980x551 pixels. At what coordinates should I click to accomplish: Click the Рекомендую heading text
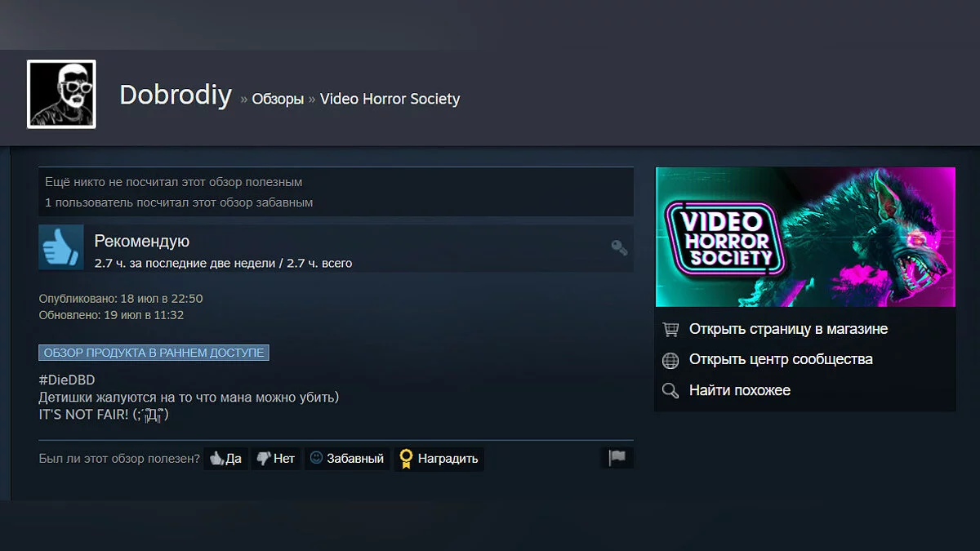(141, 241)
